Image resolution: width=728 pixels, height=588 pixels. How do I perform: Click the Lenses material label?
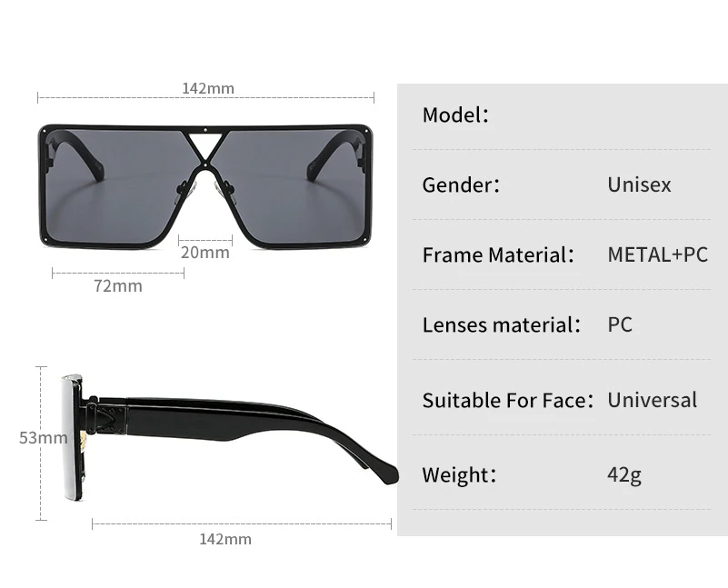coord(502,324)
